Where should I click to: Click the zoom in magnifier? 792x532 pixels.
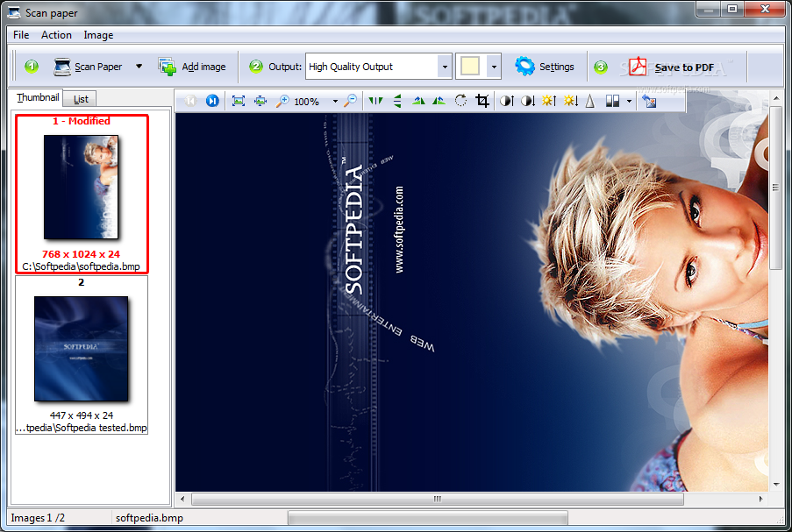[x=282, y=101]
